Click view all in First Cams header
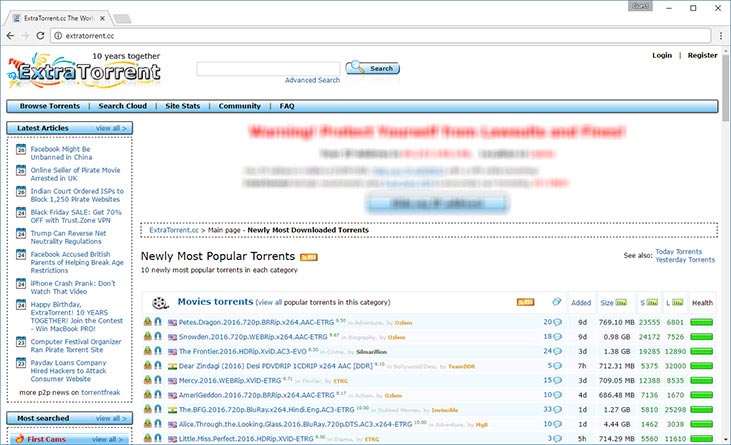 (x=108, y=439)
